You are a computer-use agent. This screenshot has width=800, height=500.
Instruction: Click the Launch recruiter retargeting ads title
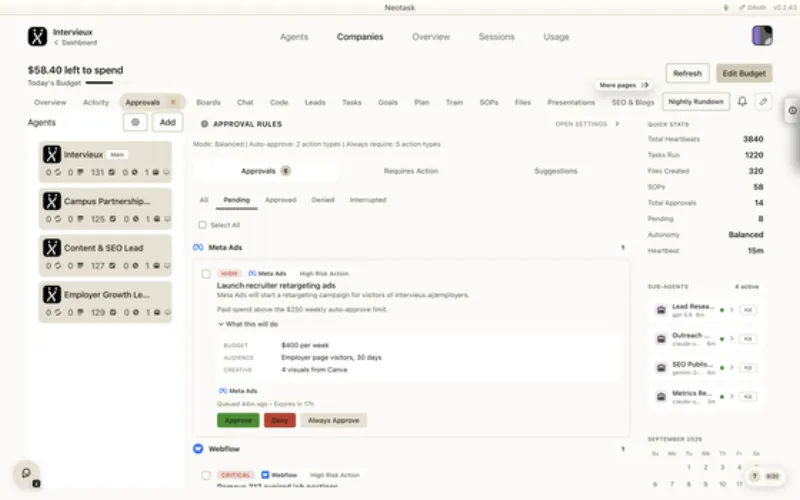[276, 286]
